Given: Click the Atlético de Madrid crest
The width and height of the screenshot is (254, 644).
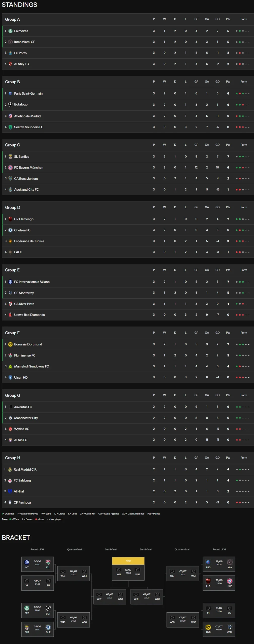Looking at the screenshot, I should point(10,116).
